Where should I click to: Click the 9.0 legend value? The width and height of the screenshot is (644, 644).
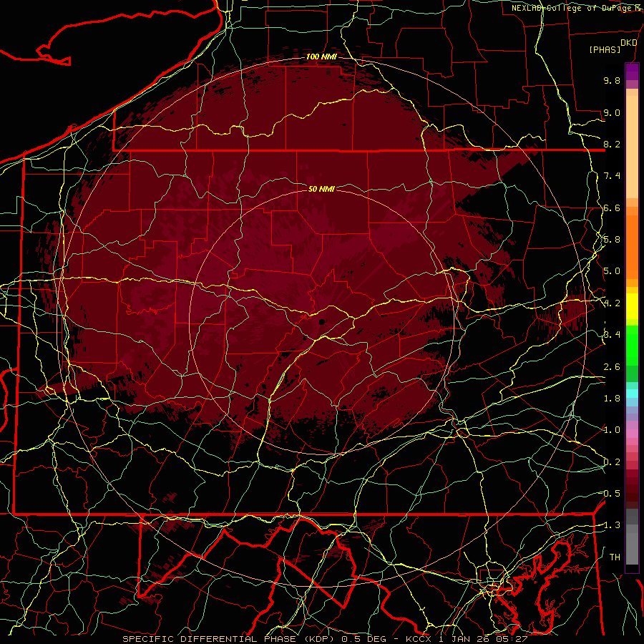click(x=612, y=112)
